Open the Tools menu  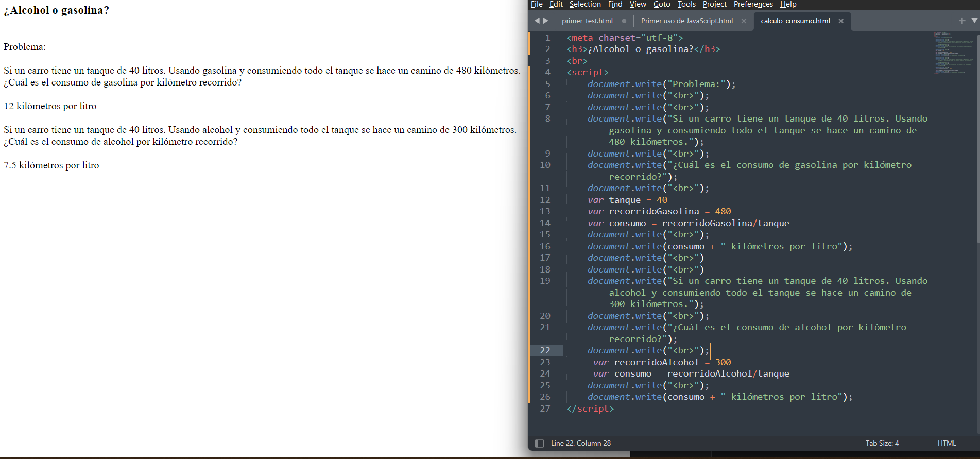click(x=686, y=4)
